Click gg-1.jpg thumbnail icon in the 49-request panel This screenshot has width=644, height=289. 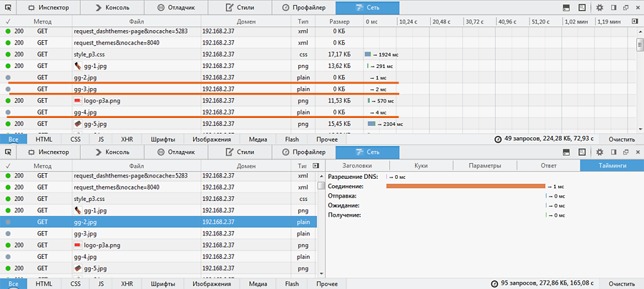point(78,66)
